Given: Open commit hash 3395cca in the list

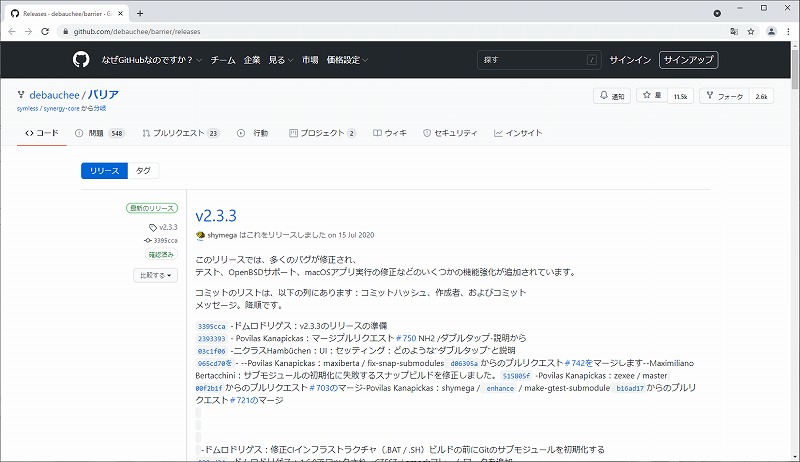Looking at the screenshot, I should tap(211, 326).
